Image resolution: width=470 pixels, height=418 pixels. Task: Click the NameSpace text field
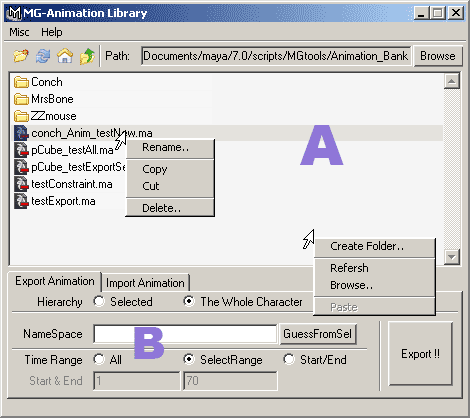click(x=185, y=334)
